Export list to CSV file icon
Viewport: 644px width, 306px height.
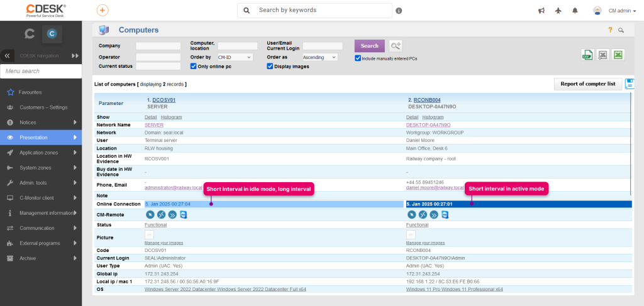click(x=587, y=55)
